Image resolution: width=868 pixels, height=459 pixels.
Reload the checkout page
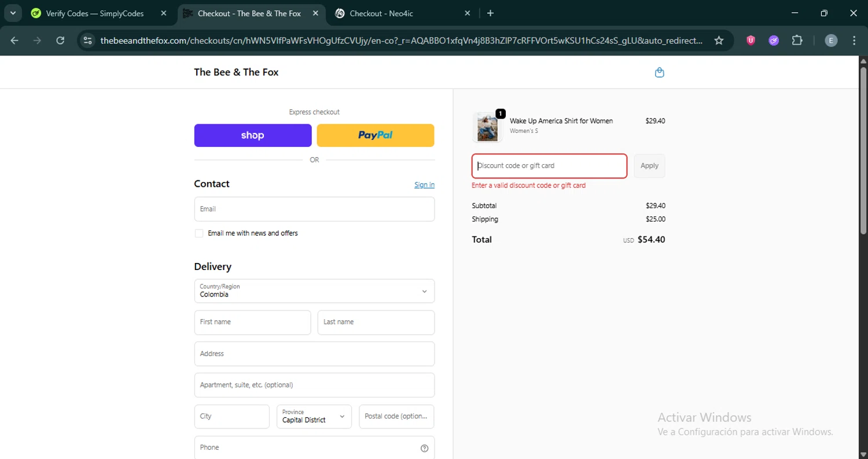click(60, 40)
